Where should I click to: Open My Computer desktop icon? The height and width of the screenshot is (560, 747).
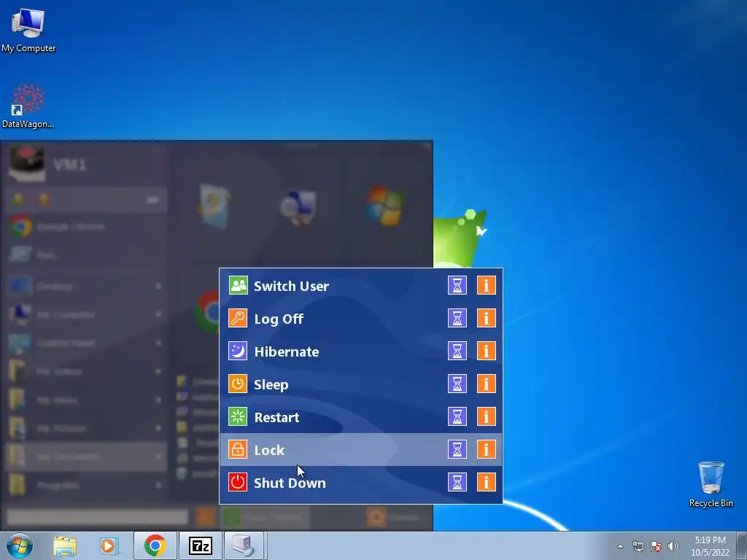[x=28, y=29]
